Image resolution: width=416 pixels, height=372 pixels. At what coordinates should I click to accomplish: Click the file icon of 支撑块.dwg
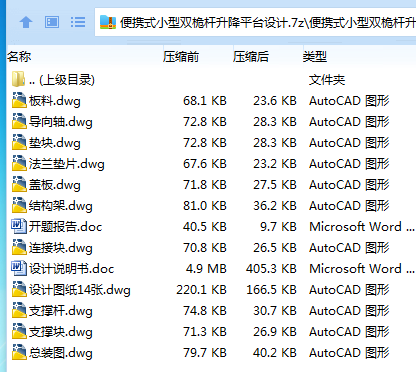19,331
